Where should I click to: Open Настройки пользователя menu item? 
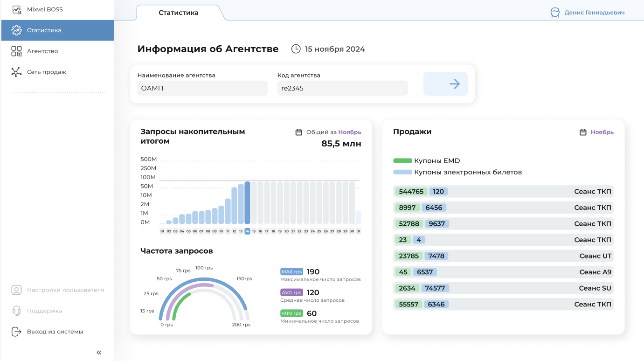(x=65, y=290)
